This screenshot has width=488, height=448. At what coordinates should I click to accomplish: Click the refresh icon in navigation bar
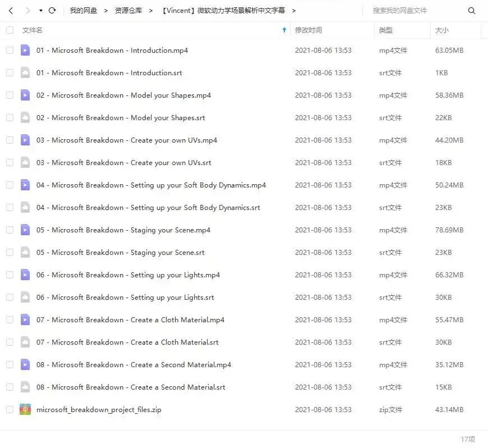[x=52, y=11]
